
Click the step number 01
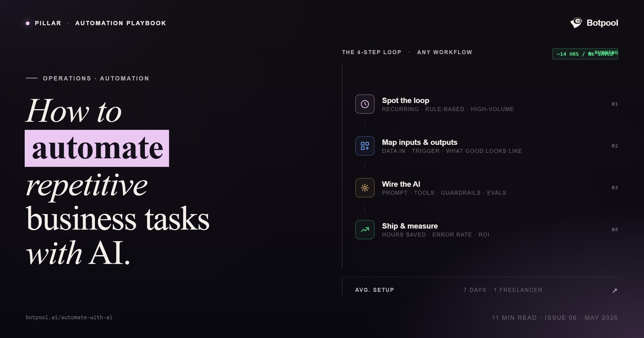pos(615,104)
